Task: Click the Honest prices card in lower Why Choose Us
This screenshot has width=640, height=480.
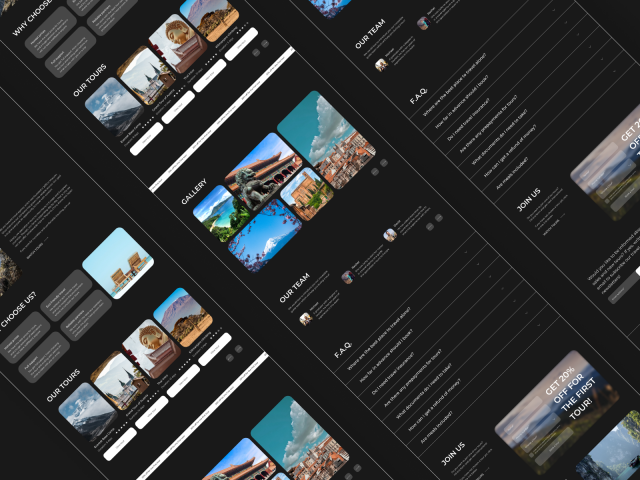Action: pos(24,338)
